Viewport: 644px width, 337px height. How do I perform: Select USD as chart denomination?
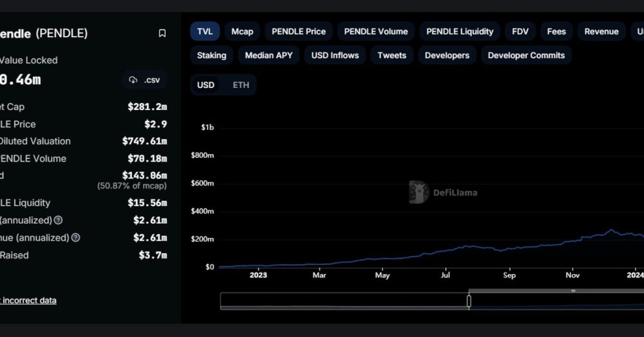tap(206, 85)
